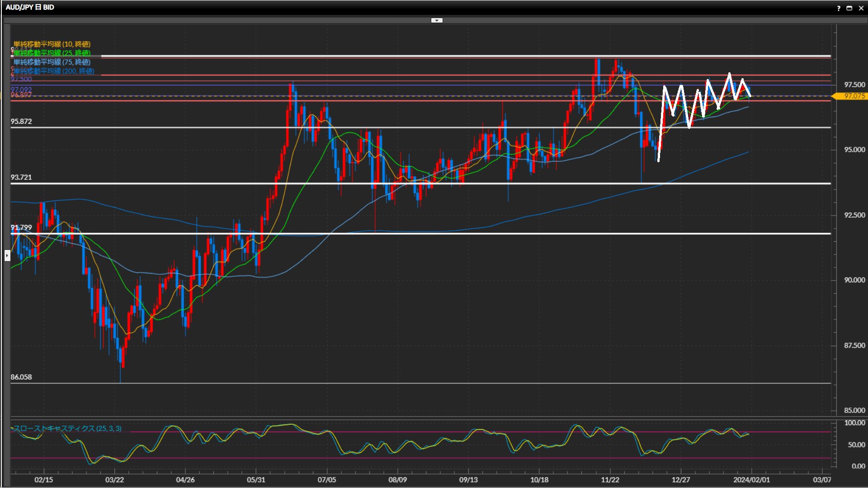Click the help question mark icon
868x488 pixels.
[839, 8]
